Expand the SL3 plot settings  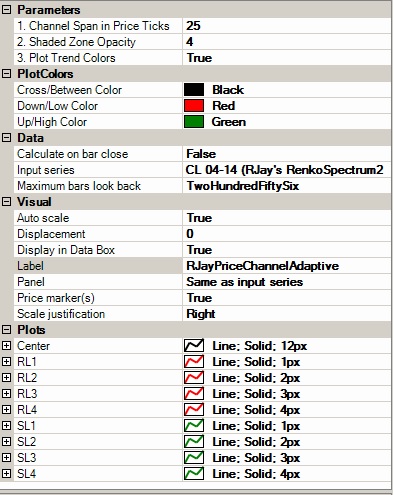click(6, 458)
